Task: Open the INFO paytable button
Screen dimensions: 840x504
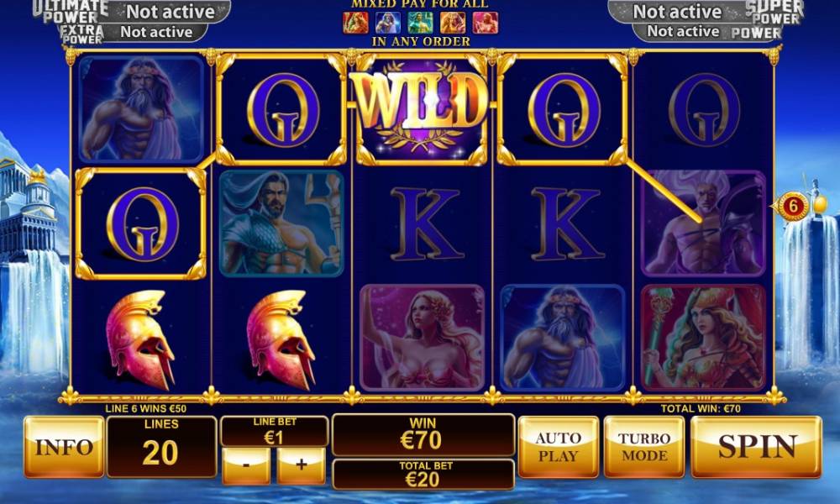Action: pyautogui.click(x=64, y=447)
